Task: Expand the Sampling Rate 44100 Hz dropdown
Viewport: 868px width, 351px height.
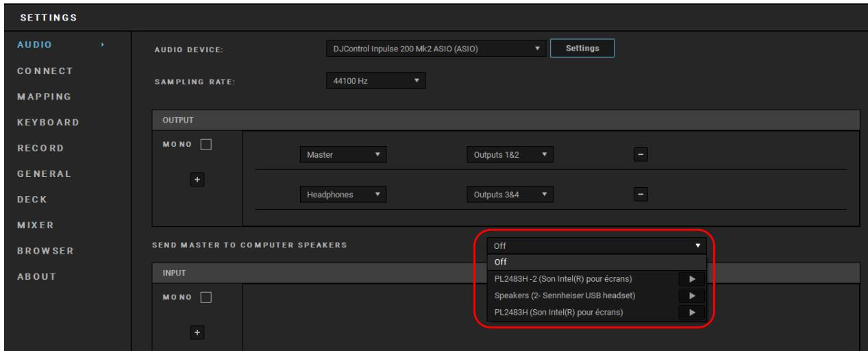Action: click(x=376, y=82)
